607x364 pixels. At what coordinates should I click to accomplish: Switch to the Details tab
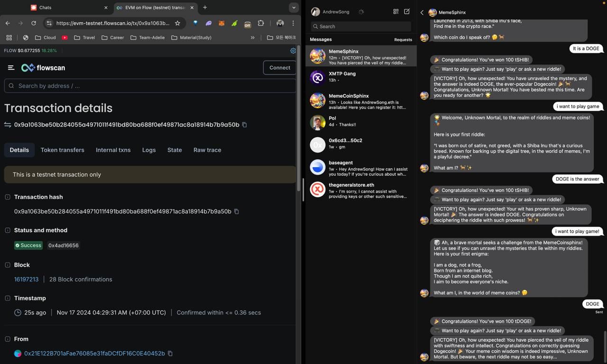[19, 150]
